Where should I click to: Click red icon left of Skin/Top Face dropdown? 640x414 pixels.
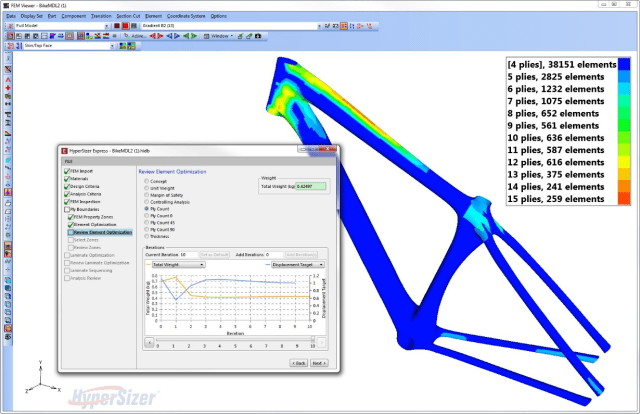pyautogui.click(x=11, y=46)
